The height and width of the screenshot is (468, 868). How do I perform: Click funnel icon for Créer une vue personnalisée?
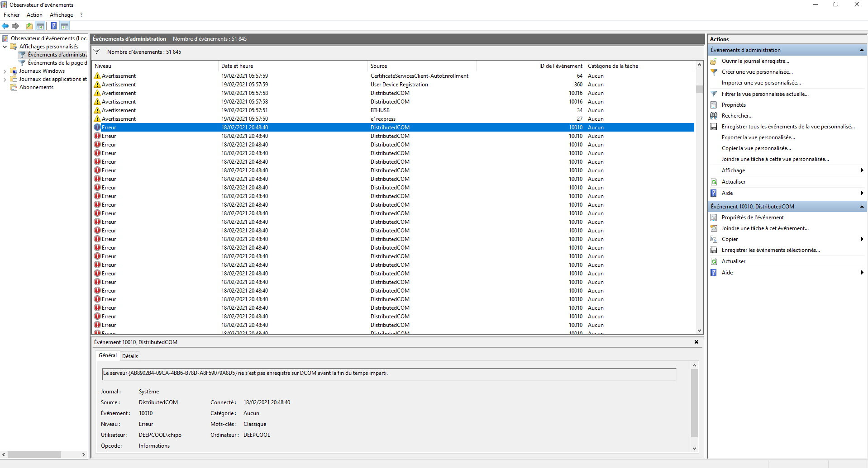pyautogui.click(x=714, y=72)
